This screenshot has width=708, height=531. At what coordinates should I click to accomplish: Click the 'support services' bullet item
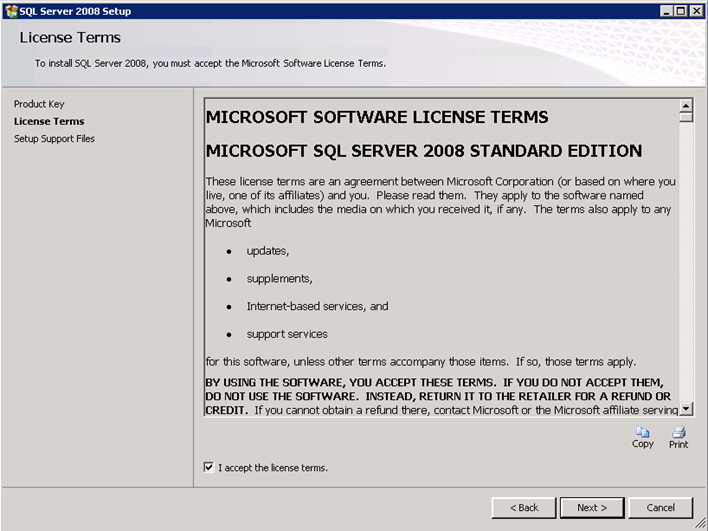pyautogui.click(x=287, y=334)
